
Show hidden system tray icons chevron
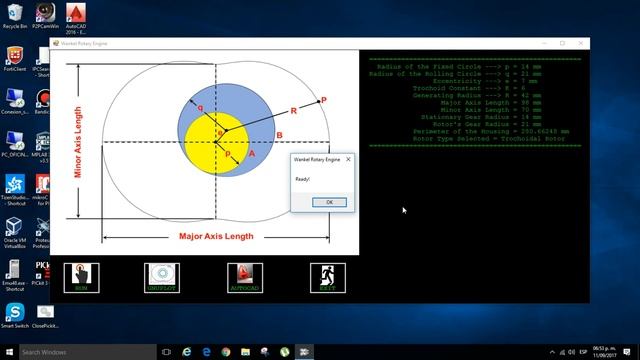point(552,352)
